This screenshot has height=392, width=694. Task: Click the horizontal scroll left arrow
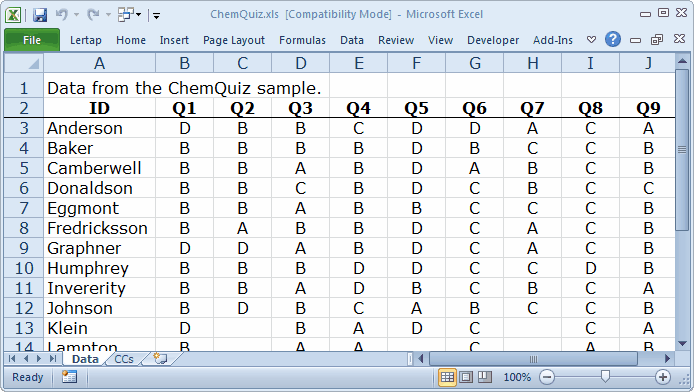421,358
